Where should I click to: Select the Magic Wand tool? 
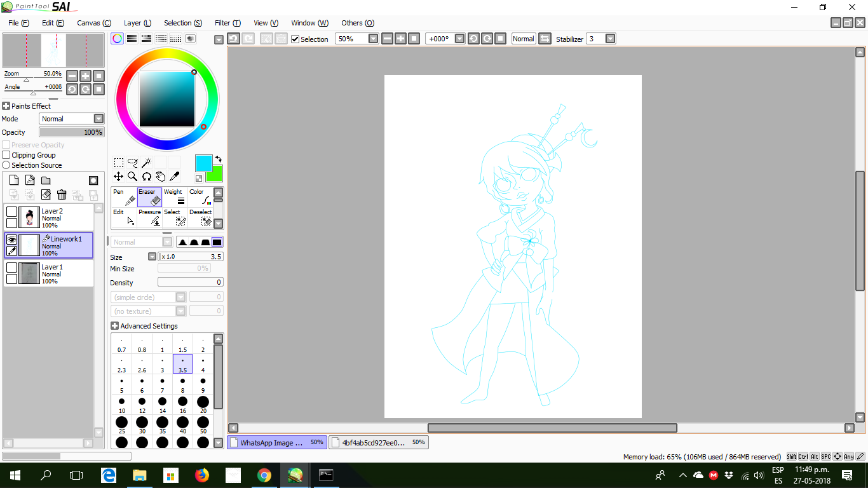[x=146, y=163]
